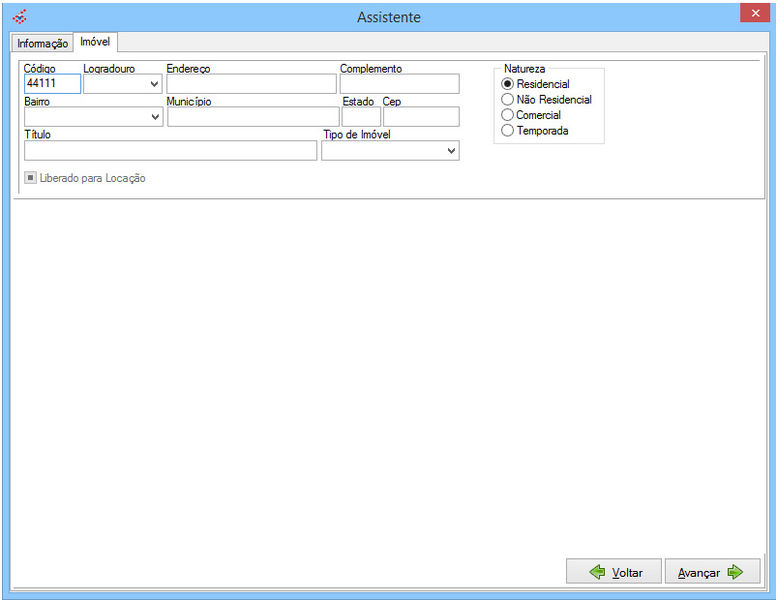Select the Comercial radio option
The width and height of the screenshot is (778, 600).
[x=508, y=115]
